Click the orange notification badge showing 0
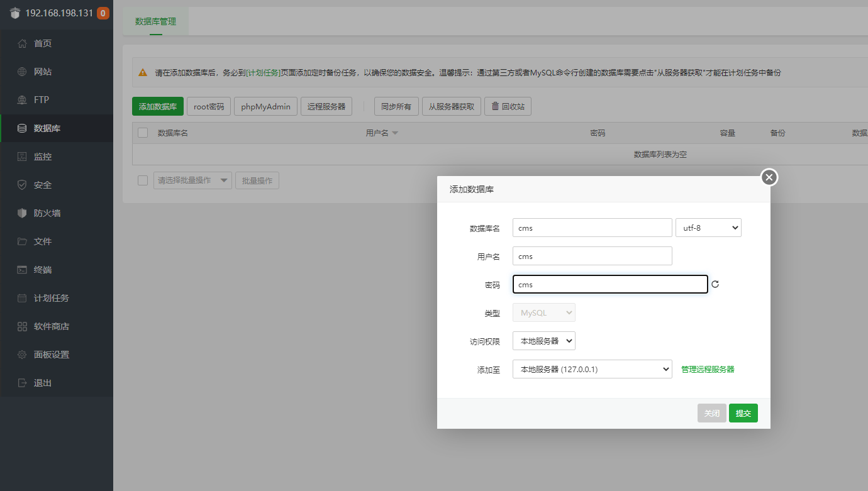The width and height of the screenshot is (868, 491). click(103, 13)
